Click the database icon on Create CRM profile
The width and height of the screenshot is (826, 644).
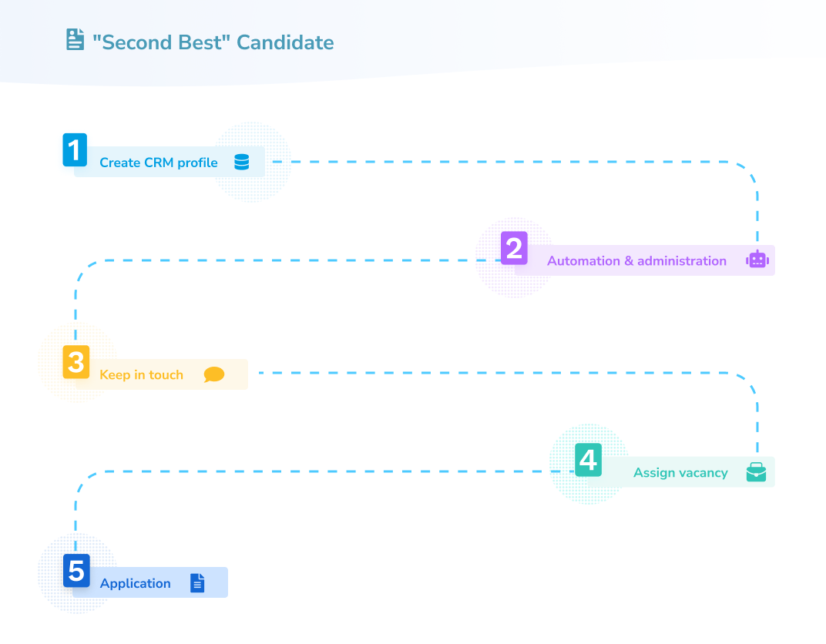242,163
